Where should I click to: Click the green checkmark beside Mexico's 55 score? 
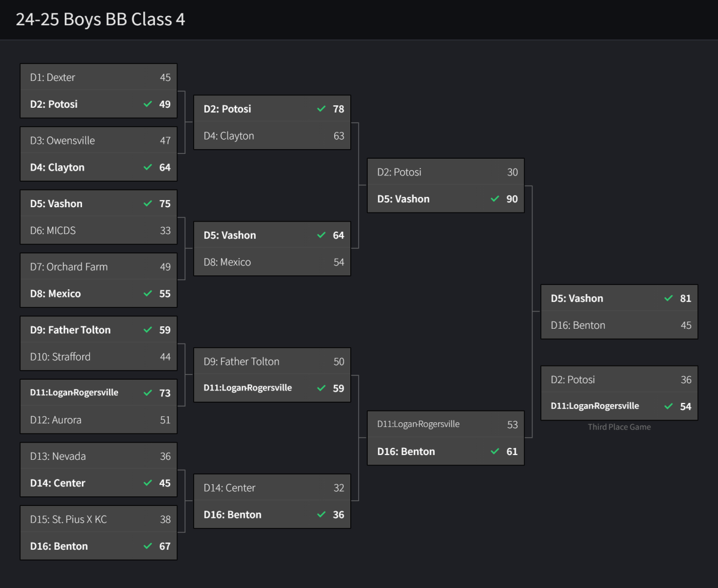(x=148, y=294)
